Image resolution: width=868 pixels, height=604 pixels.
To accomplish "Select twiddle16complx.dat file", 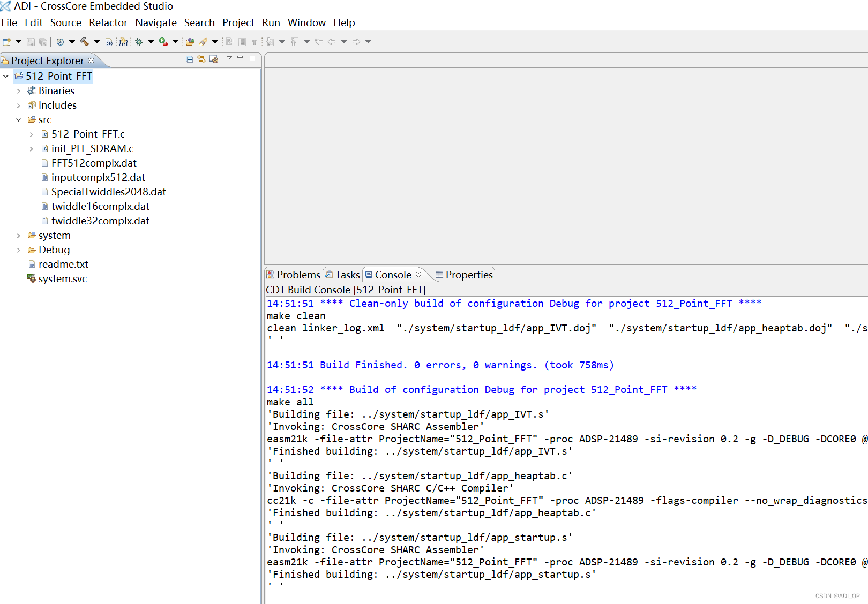I will click(100, 206).
